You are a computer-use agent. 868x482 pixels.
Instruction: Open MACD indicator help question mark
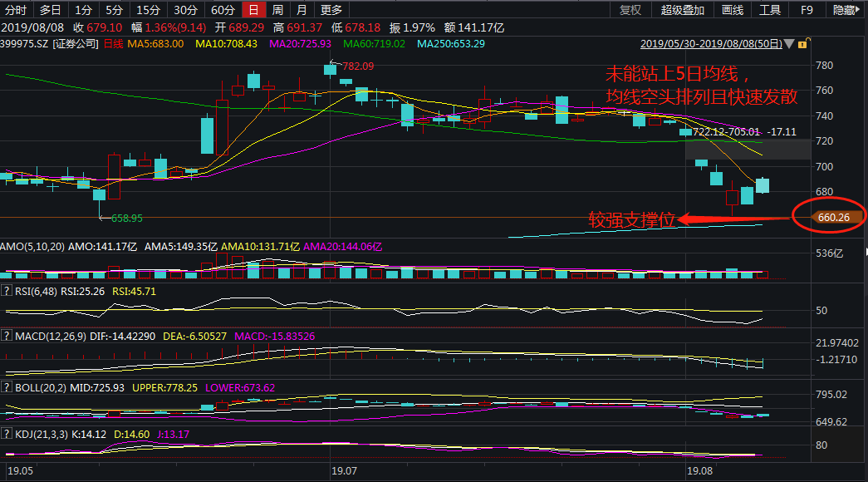pos(7,336)
